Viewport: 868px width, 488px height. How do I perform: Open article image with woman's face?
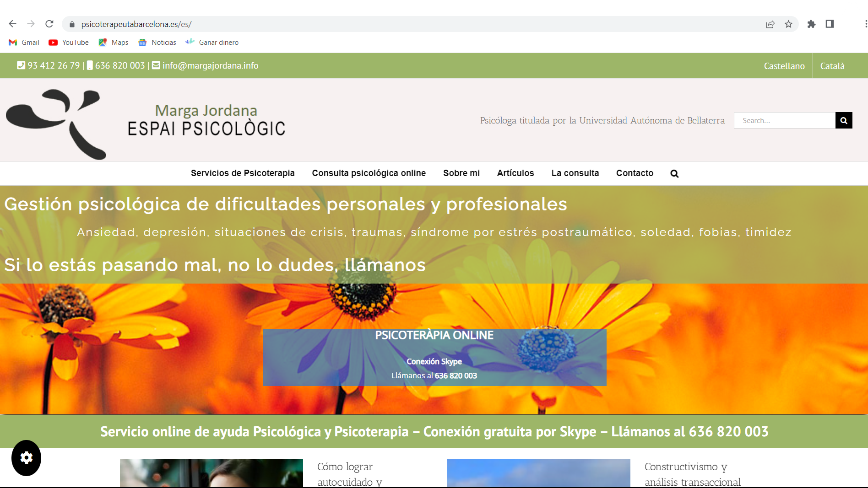tap(212, 473)
